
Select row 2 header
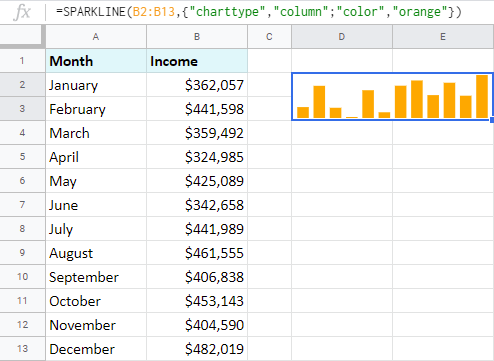[22, 85]
